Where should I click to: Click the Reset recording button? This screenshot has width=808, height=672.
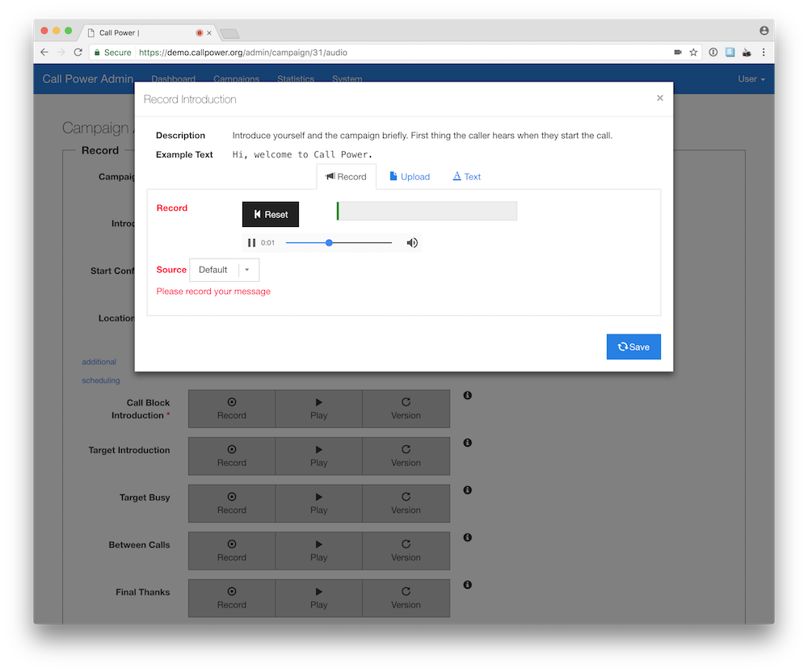point(271,215)
